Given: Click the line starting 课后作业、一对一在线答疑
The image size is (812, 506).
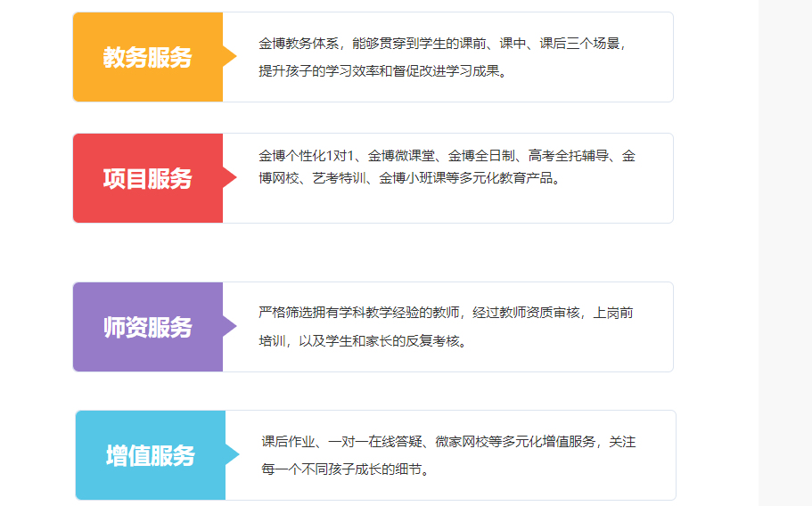Looking at the screenshot, I should click(x=448, y=442).
